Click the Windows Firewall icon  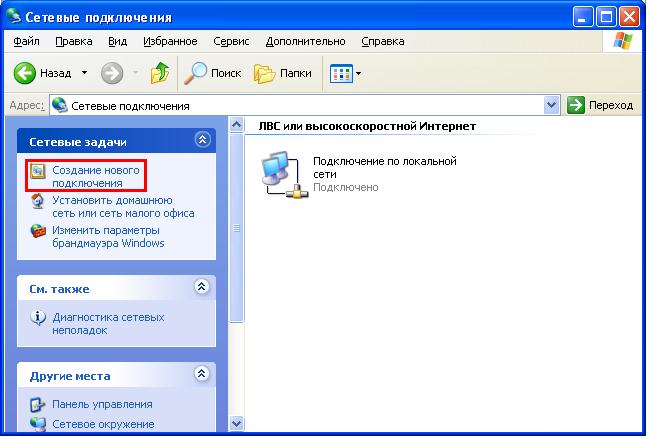(x=38, y=231)
